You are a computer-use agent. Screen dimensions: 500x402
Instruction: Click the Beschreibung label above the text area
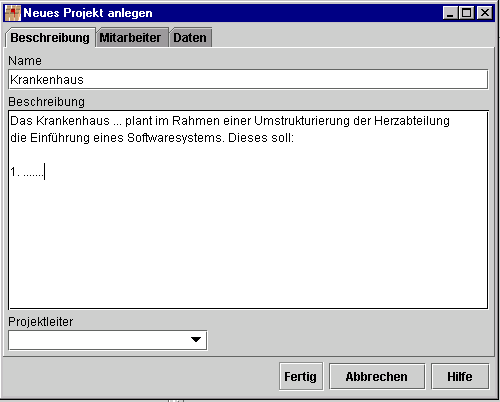[47, 102]
